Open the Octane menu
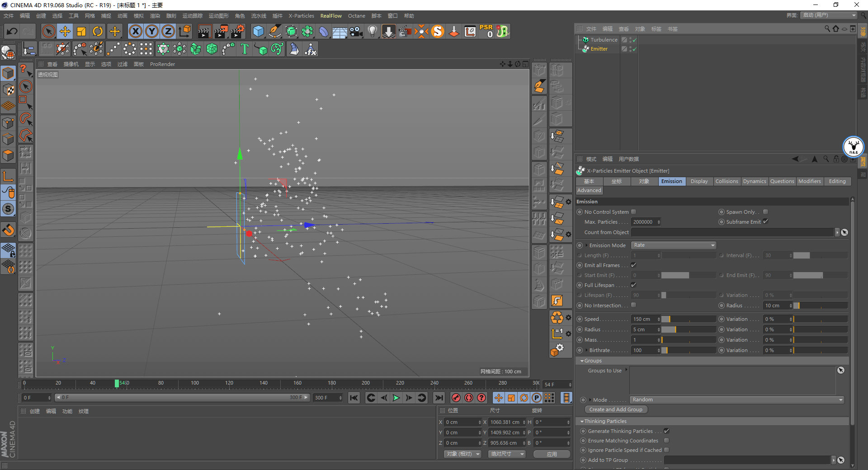 coord(357,16)
